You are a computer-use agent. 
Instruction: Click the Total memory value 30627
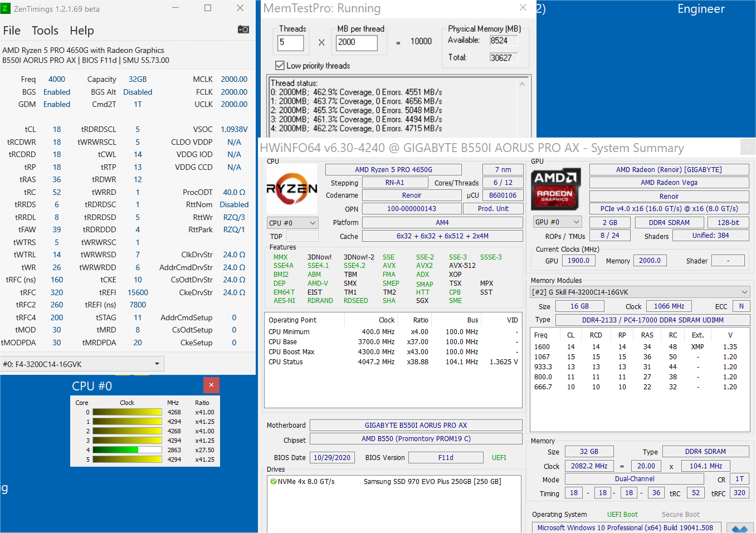tap(504, 57)
